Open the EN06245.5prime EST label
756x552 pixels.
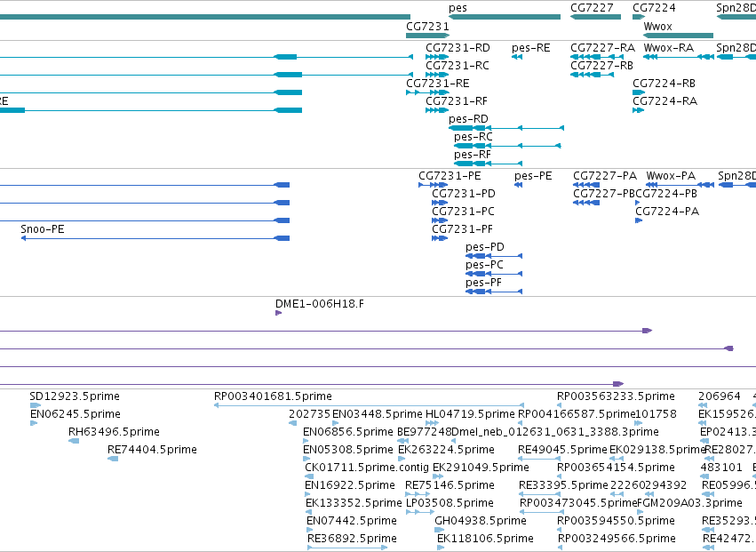point(76,415)
